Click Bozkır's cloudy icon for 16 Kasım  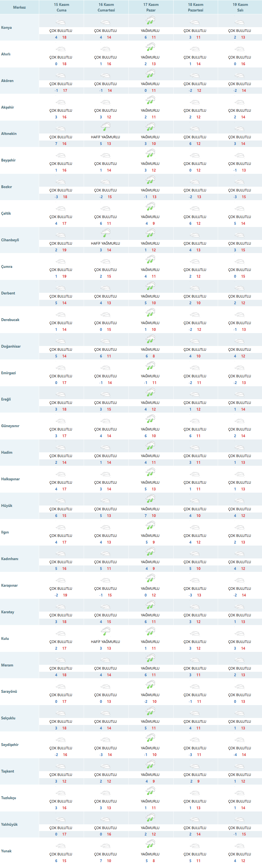(x=106, y=182)
